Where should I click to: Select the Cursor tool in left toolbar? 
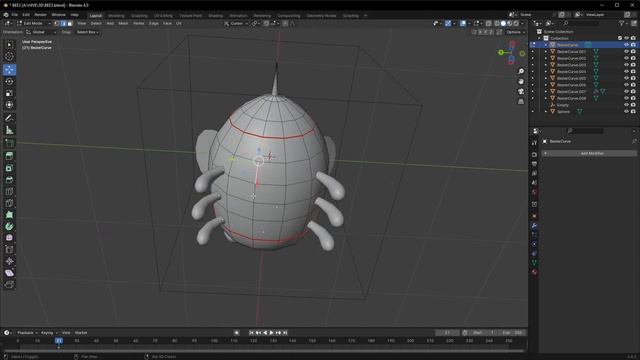click(x=9, y=57)
